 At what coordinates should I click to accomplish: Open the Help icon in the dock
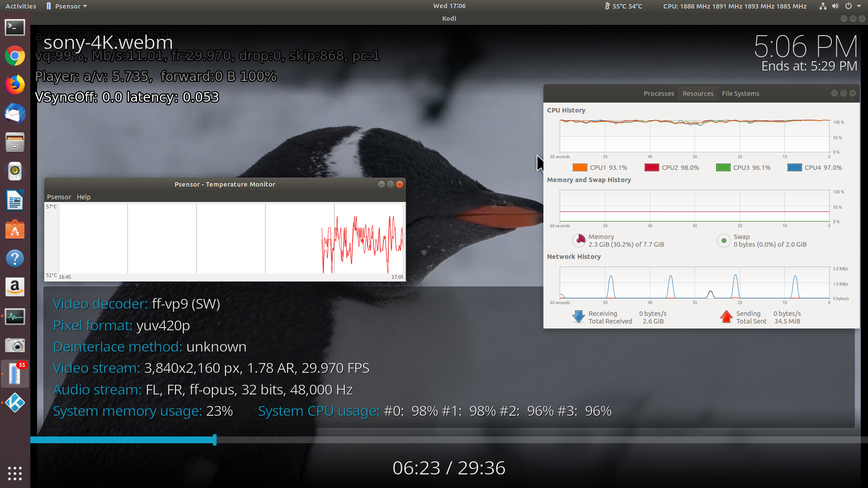15,258
